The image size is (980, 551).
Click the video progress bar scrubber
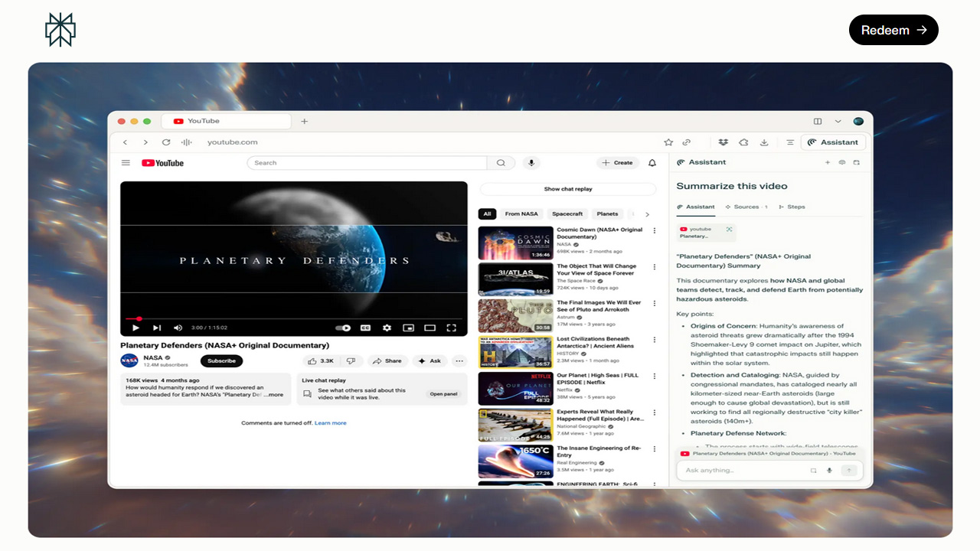pos(139,318)
